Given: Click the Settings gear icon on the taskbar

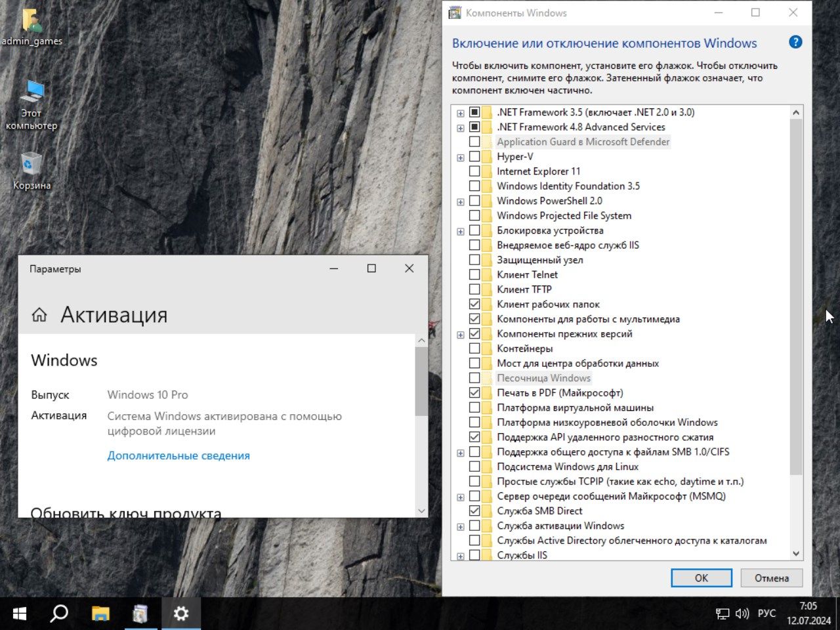Looking at the screenshot, I should point(181,614).
